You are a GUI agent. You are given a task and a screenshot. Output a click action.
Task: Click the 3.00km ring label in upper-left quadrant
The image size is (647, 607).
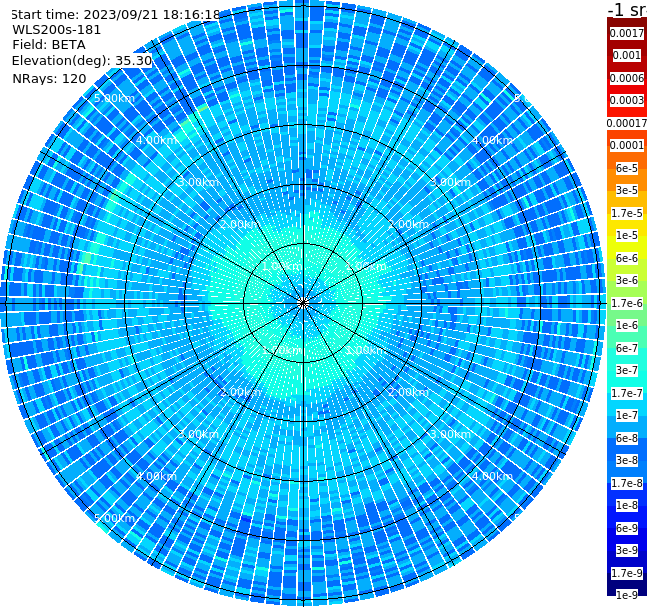pyautogui.click(x=198, y=182)
